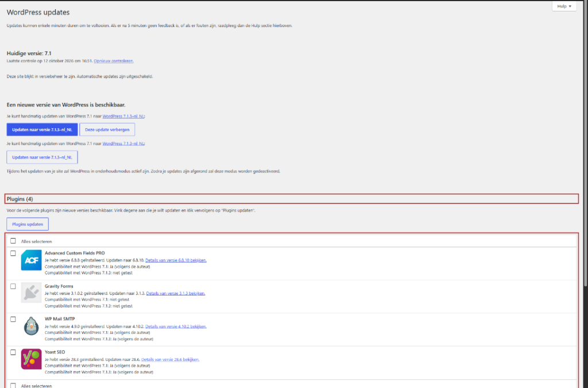
Task: Click the WP Mail SMTP bird icon
Action: coord(31,326)
